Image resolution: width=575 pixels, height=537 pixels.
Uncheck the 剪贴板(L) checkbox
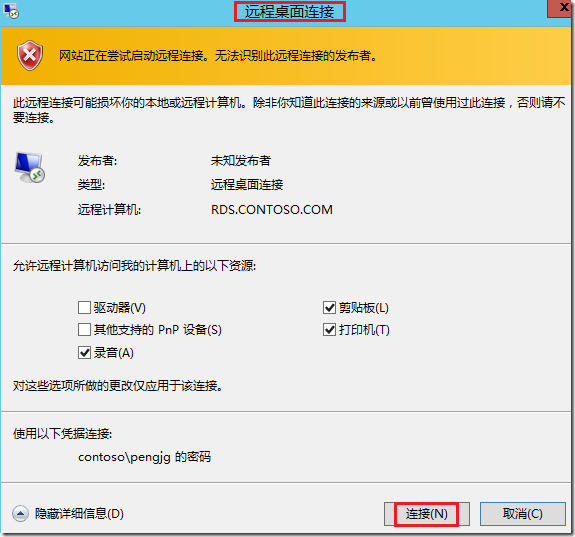(x=329, y=307)
